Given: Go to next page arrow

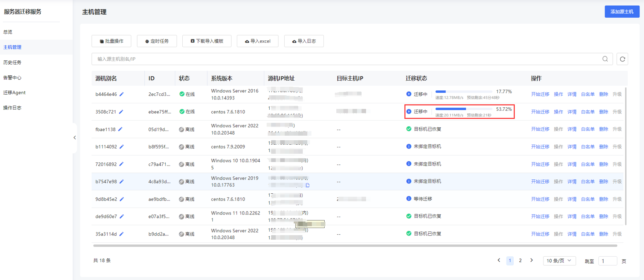Looking at the screenshot, I should [531, 260].
